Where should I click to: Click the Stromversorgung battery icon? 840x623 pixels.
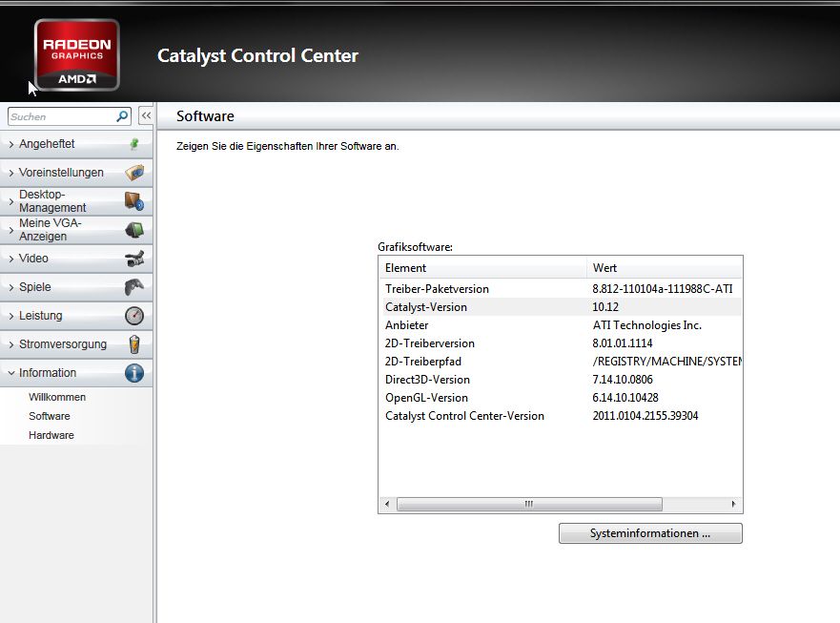pos(134,344)
